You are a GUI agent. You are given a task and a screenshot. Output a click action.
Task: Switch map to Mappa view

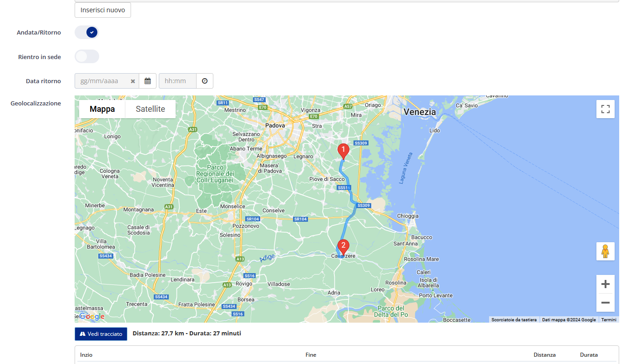pyautogui.click(x=102, y=109)
